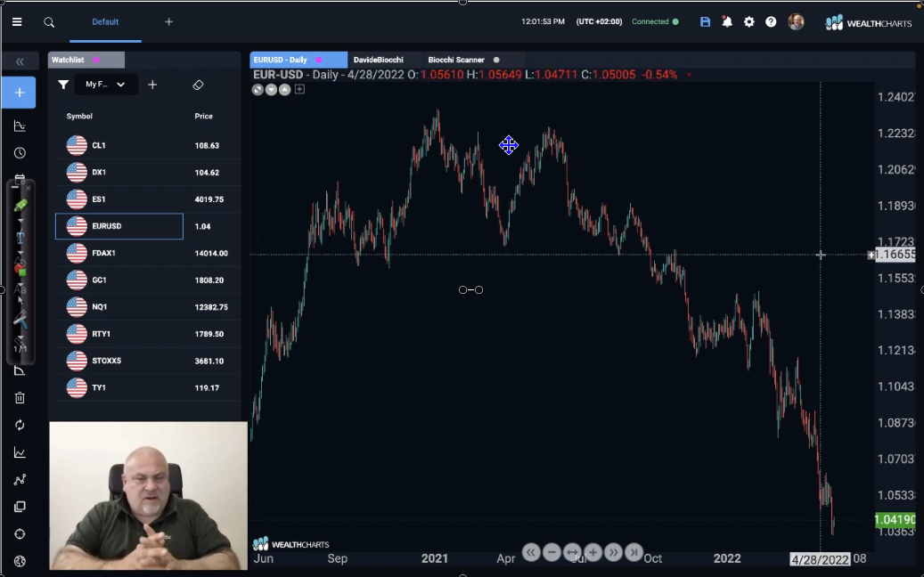The width and height of the screenshot is (924, 577).
Task: Collapse the left sidebar with double chevron
Action: point(20,61)
